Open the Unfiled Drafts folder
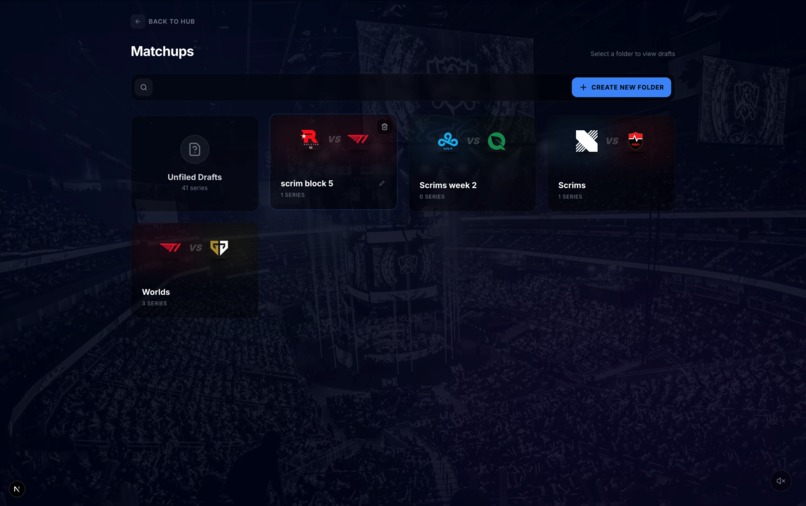 [x=195, y=163]
